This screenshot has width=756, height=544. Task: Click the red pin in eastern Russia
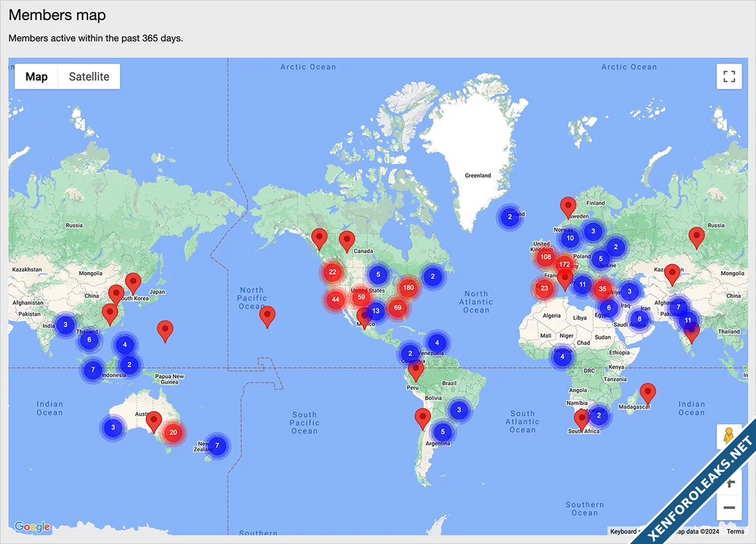coord(696,236)
